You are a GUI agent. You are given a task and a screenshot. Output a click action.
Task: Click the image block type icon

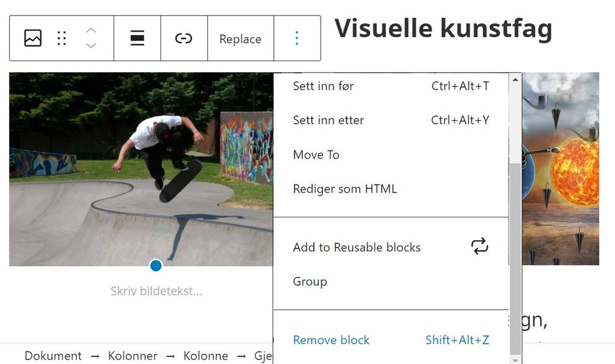[x=32, y=38]
